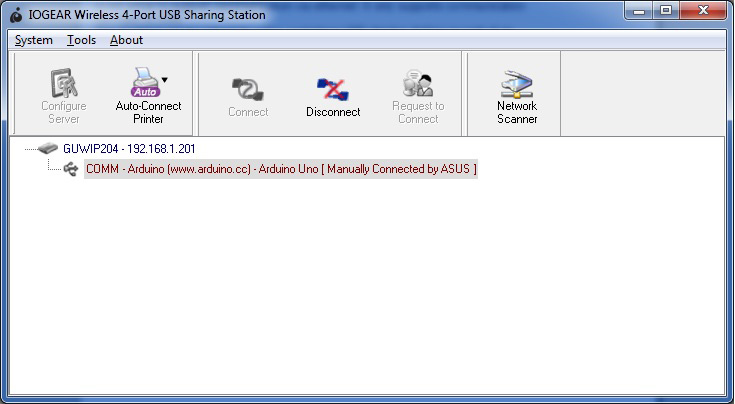Viewport: 735px width, 404px height.
Task: Click the Auto-Connect Printer icon
Action: pos(145,82)
